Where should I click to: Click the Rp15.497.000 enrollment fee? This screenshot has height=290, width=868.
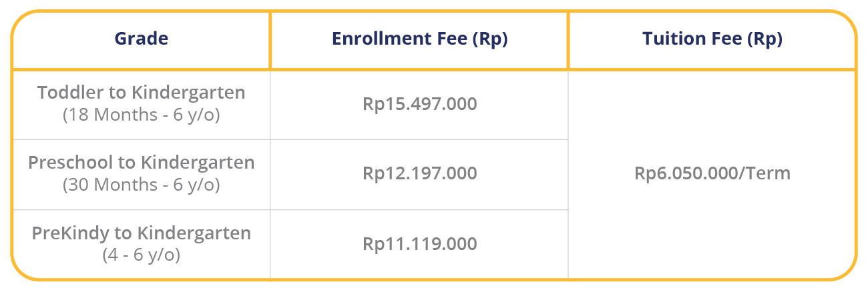point(419,104)
